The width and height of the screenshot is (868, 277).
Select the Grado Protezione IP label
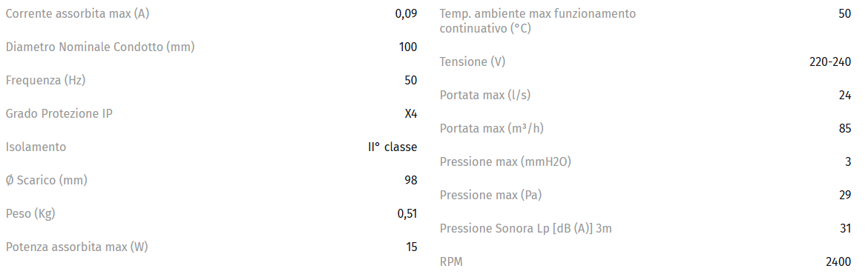pos(59,114)
